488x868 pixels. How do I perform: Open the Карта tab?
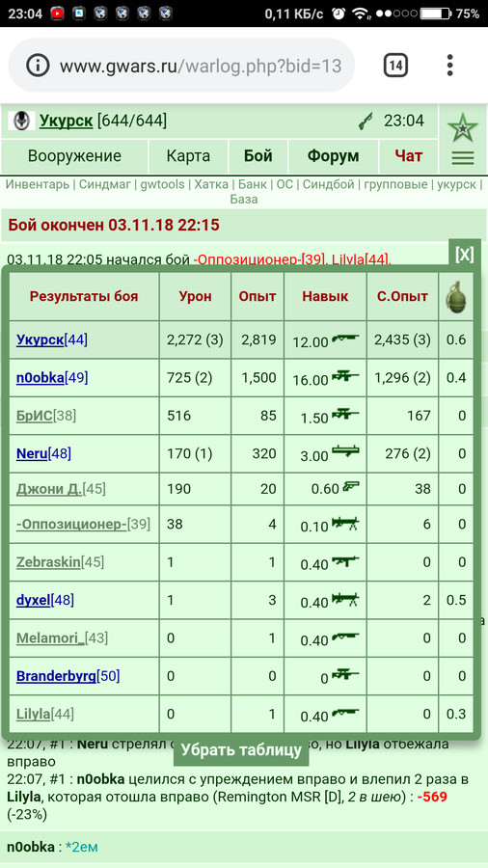coord(188,156)
